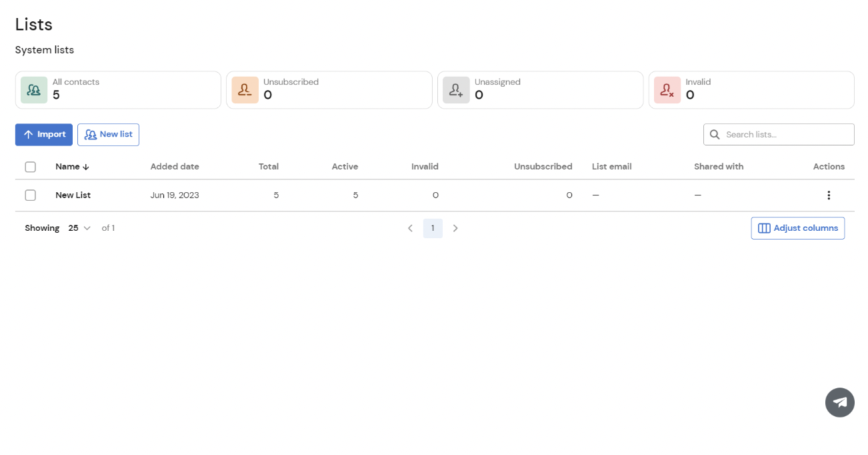Image resolution: width=868 pixels, height=455 pixels.
Task: Click the next page chevron
Action: (455, 227)
